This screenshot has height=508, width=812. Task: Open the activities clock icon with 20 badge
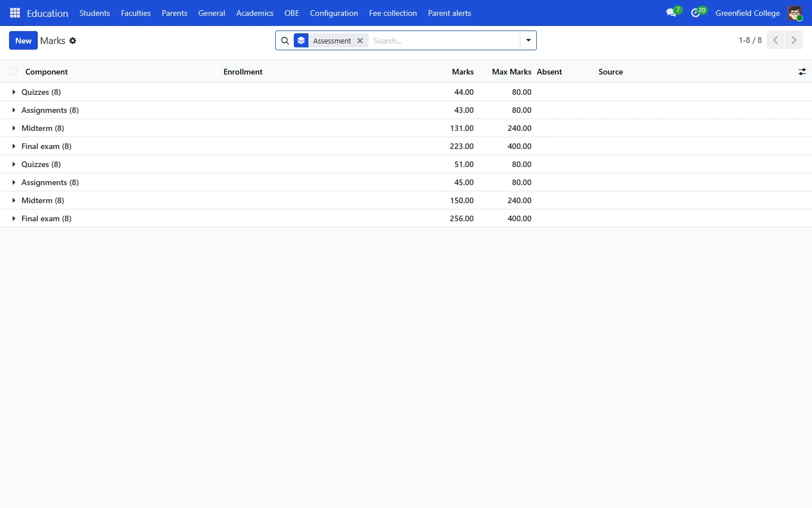click(698, 12)
